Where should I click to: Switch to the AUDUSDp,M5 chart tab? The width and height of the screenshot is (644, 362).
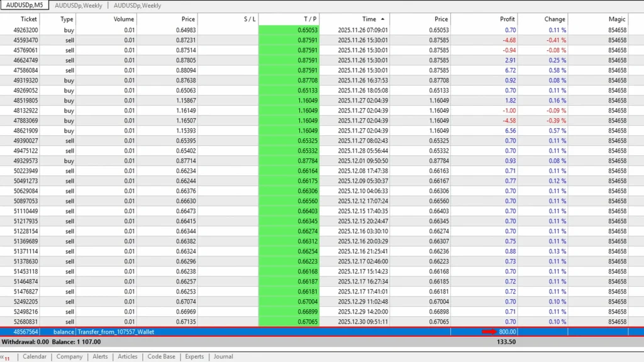tap(25, 5)
